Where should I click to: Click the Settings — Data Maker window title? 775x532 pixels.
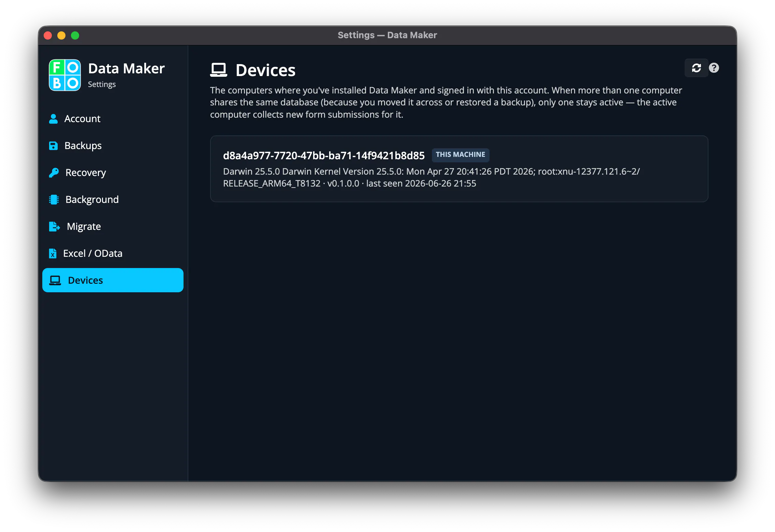387,35
